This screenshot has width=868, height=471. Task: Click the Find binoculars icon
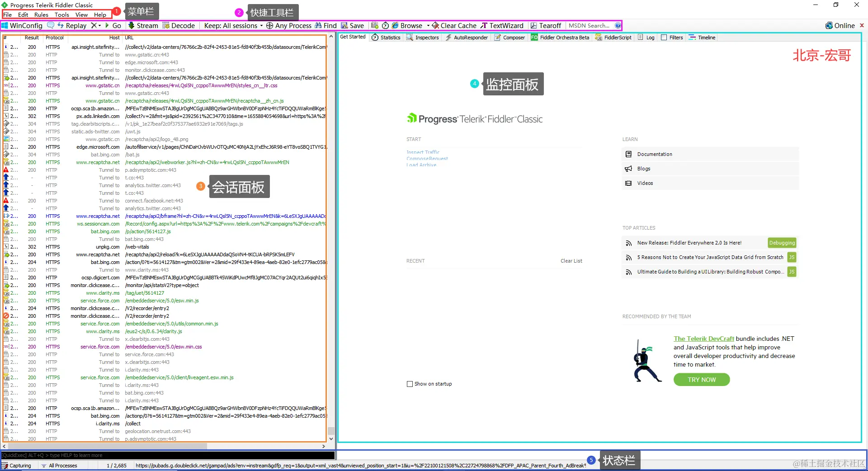pos(319,26)
